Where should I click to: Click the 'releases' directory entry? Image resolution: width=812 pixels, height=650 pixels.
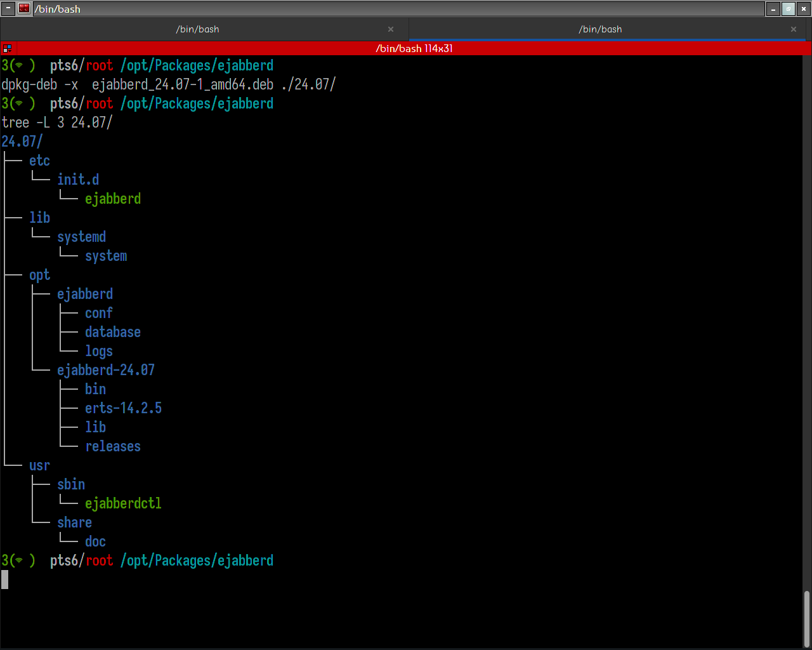pos(113,446)
